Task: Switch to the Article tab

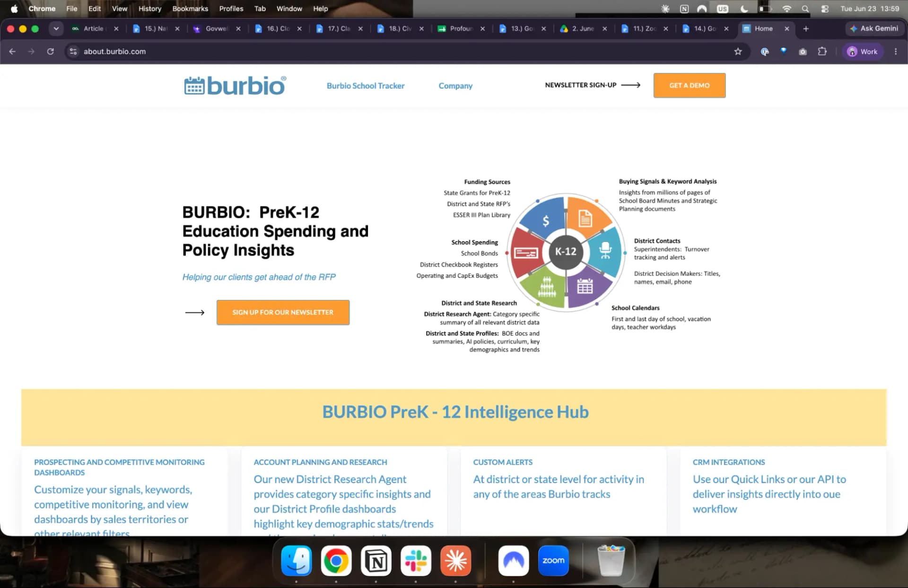Action: pyautogui.click(x=93, y=29)
